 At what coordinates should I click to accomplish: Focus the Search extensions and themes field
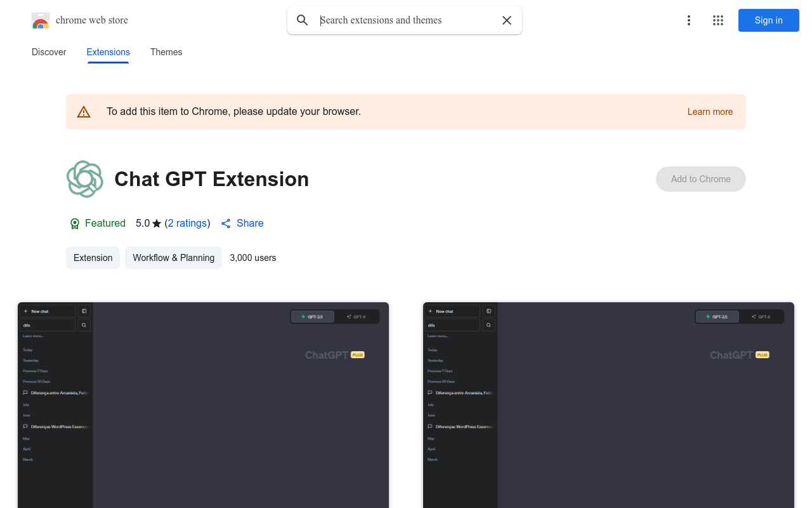(x=406, y=20)
